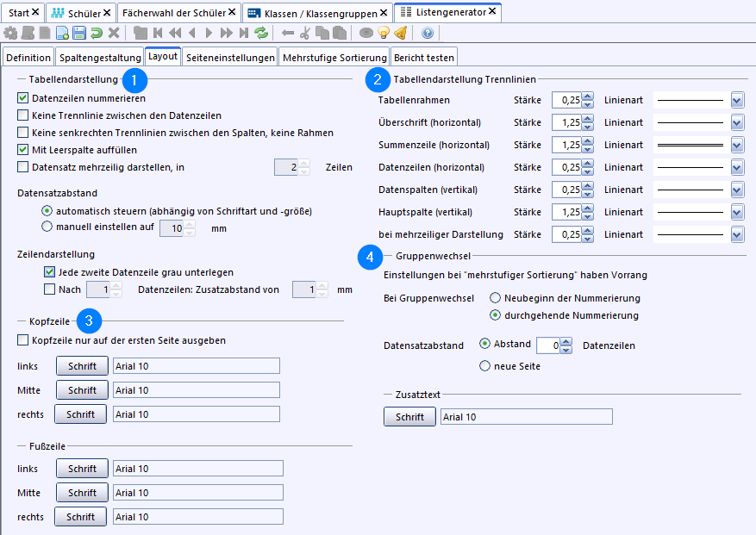Go to next record arrow icon

coord(209,33)
